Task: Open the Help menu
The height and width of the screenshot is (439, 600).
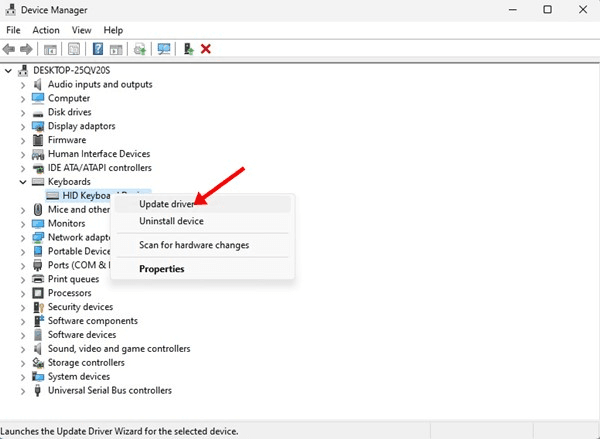Action: click(113, 30)
